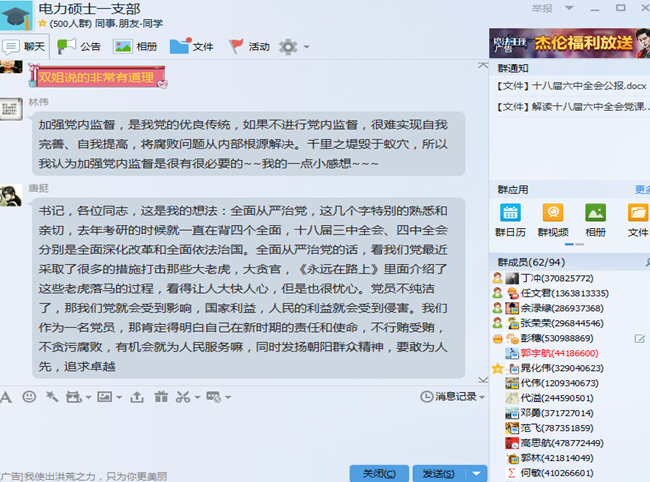Open 消息记录 message history dropdown

click(462, 397)
